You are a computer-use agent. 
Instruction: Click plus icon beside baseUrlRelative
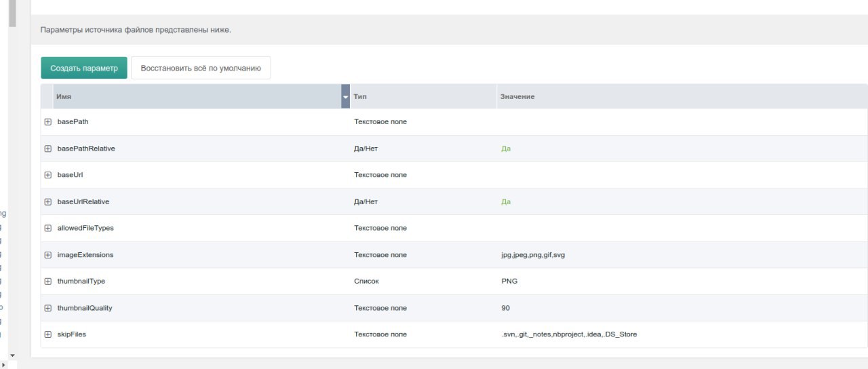(x=48, y=202)
